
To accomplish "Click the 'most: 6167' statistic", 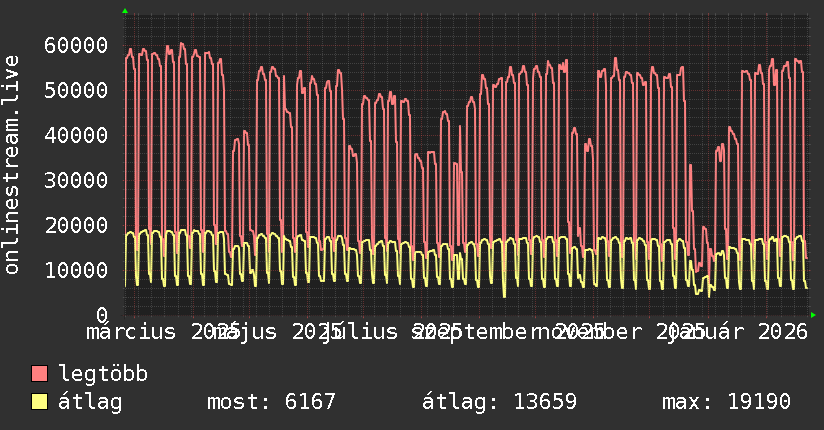I will [271, 402].
